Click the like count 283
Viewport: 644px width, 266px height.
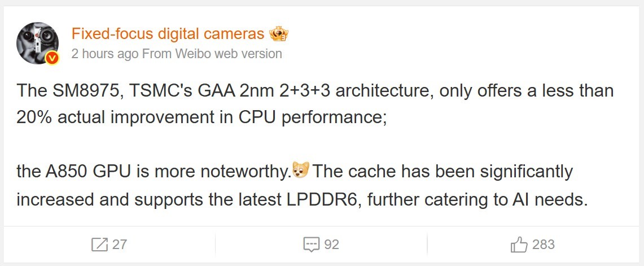click(x=543, y=245)
